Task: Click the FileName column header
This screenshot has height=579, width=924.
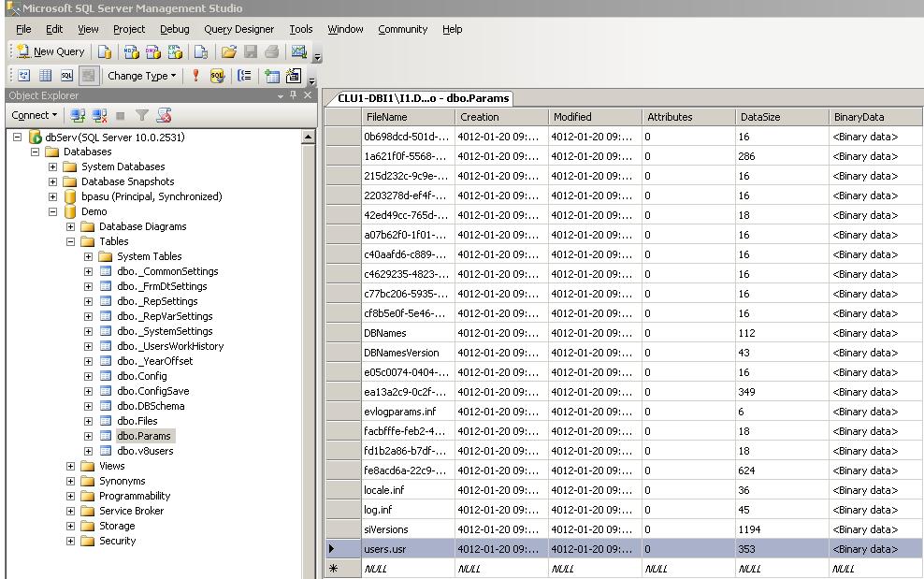Action: click(408, 117)
